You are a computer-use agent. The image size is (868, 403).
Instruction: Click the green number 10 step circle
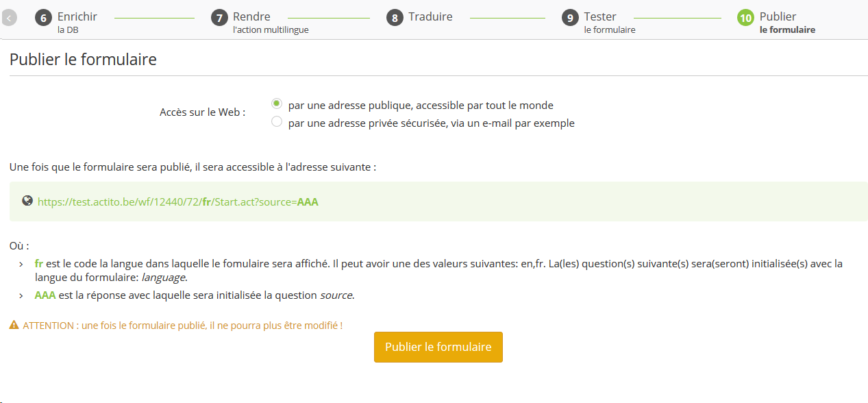745,19
